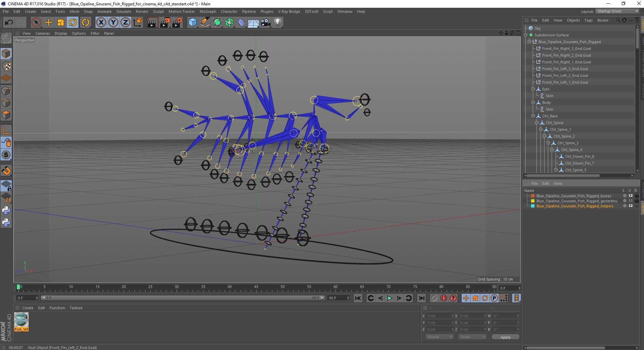Click the Subdivision Surface generator icon
Screen dimensions: 644x350
coord(217,23)
